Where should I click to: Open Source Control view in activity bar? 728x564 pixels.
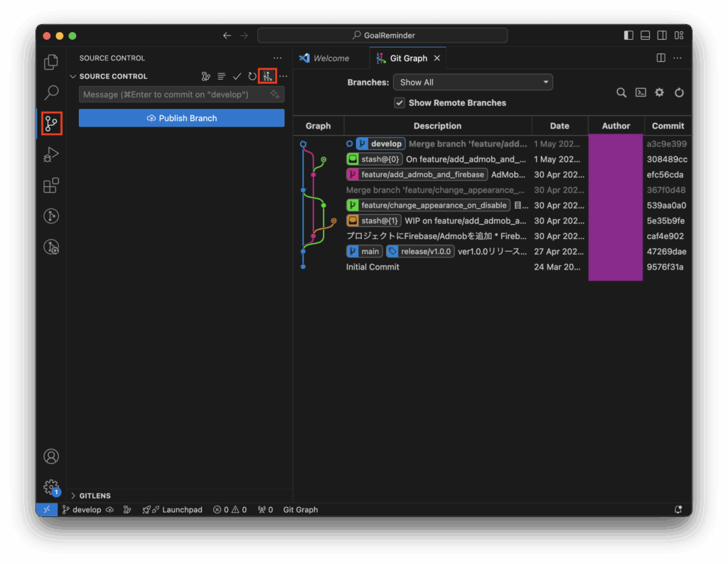coord(51,123)
